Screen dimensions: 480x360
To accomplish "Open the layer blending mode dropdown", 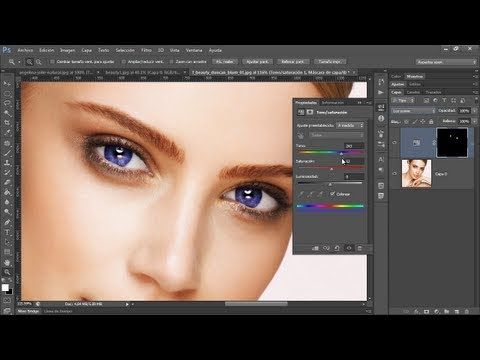I will (x=414, y=111).
